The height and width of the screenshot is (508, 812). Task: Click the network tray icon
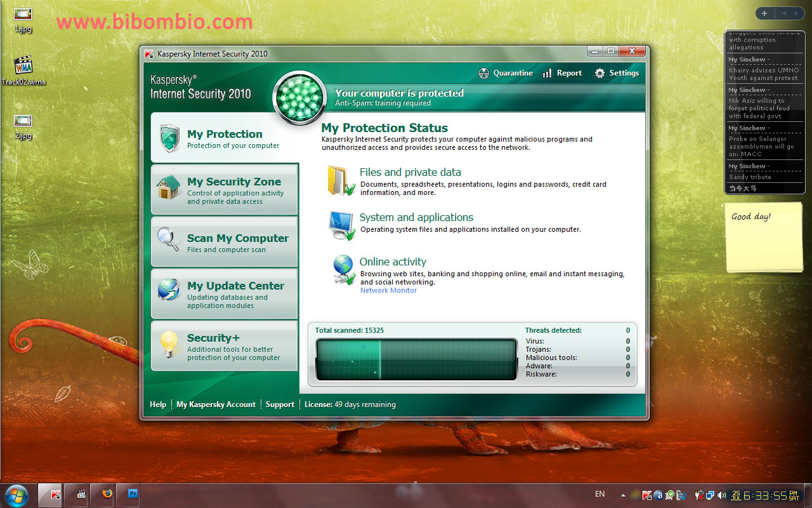pos(710,495)
